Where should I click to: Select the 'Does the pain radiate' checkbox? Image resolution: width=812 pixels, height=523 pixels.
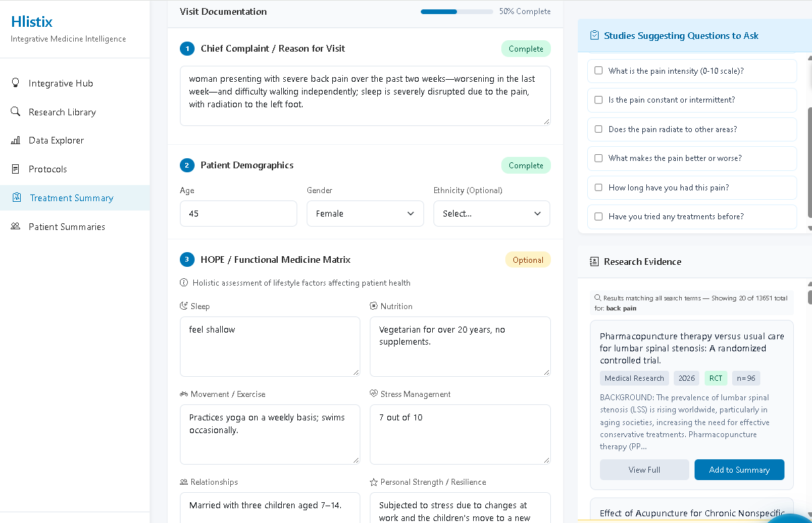(599, 129)
